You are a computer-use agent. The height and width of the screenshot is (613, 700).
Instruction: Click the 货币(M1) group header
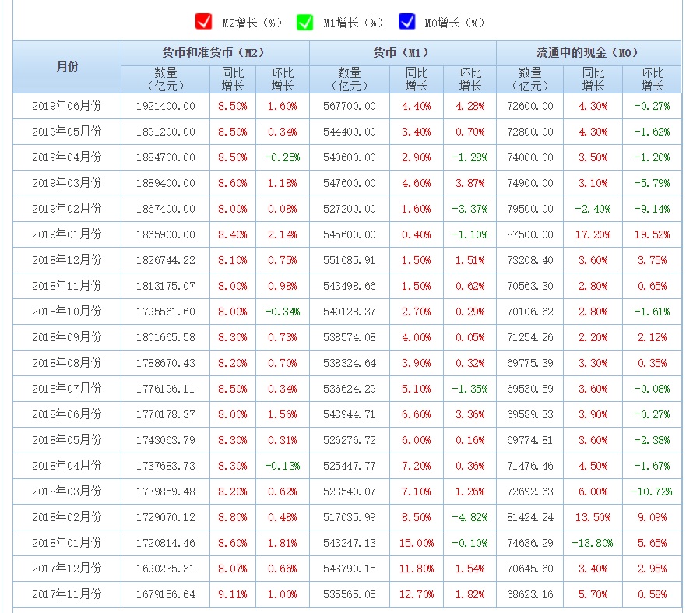pyautogui.click(x=402, y=53)
